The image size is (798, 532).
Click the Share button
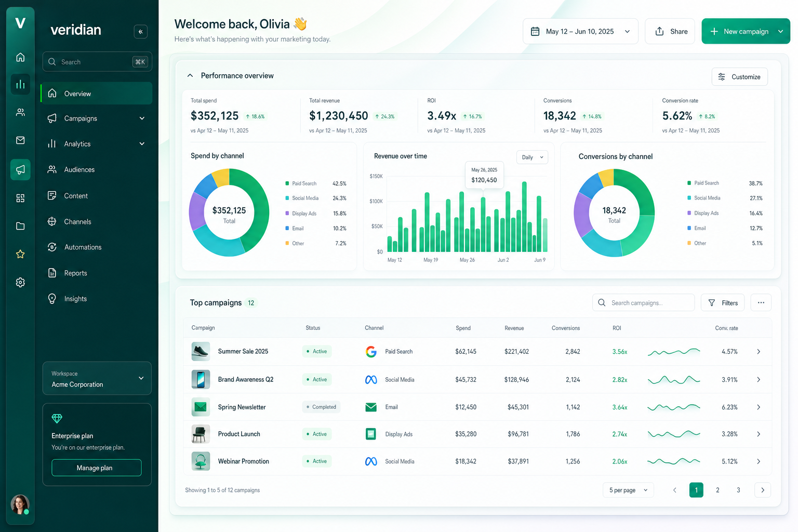670,32
